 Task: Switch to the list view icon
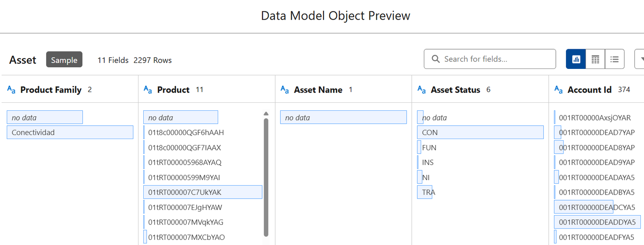614,59
